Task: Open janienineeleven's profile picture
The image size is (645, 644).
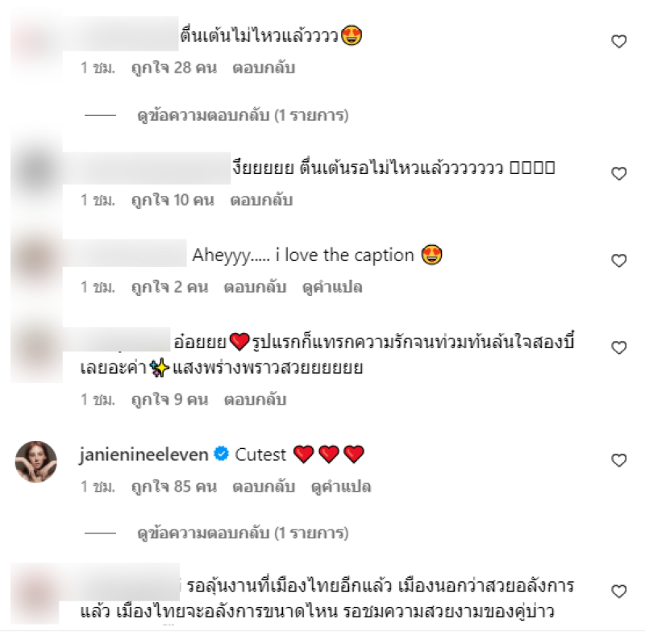Action: click(36, 461)
